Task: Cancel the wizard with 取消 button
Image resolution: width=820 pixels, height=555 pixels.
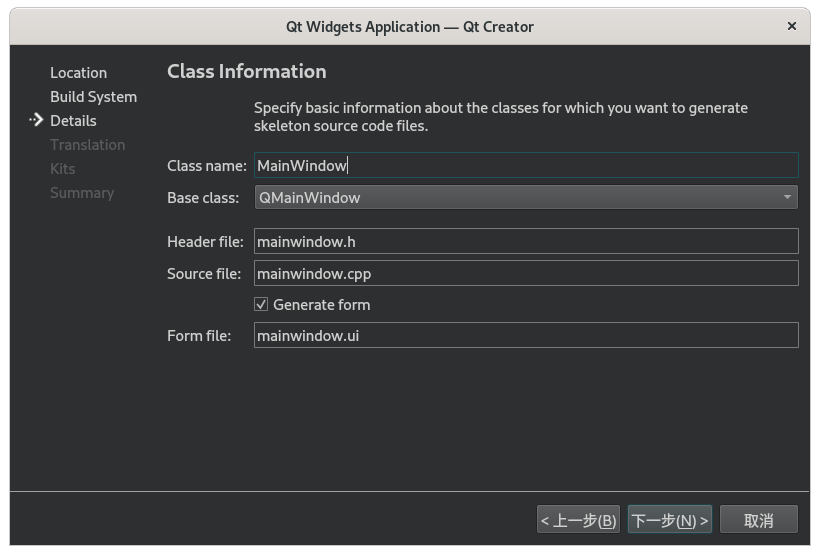Action: (759, 520)
